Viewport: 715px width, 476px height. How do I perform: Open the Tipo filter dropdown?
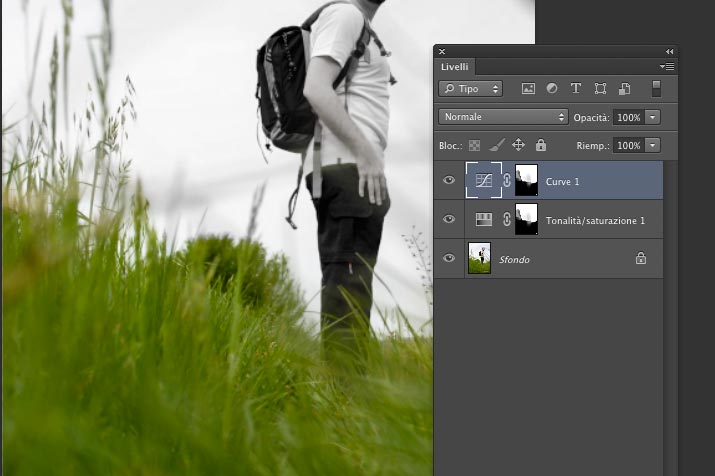[x=471, y=88]
